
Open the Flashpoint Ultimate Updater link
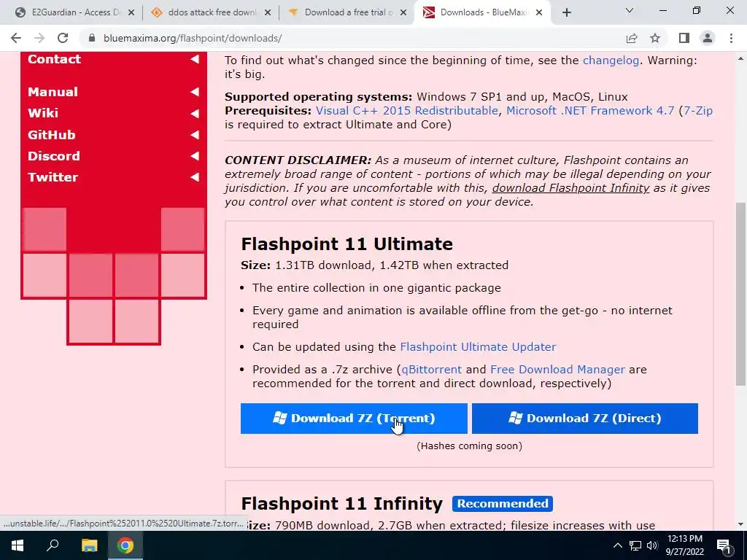click(478, 346)
